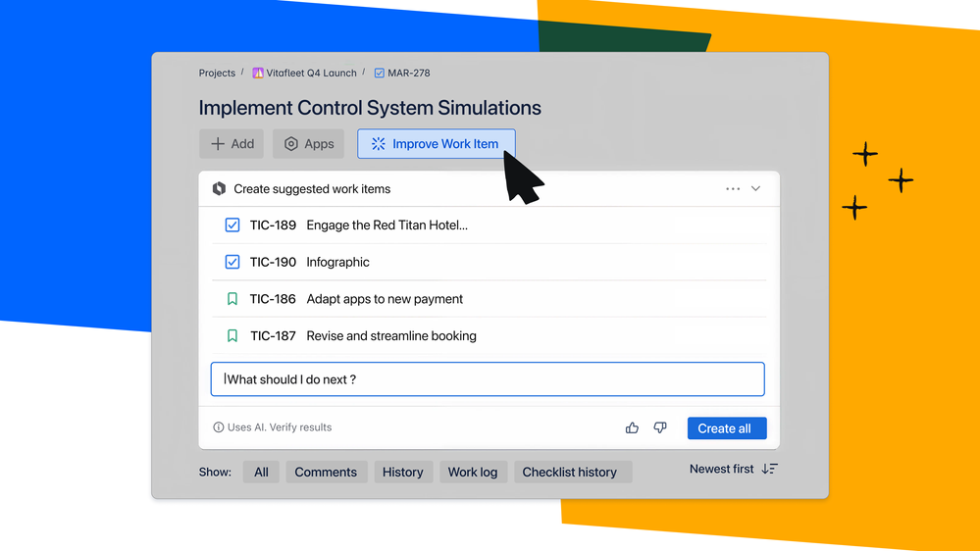The width and height of the screenshot is (980, 551).
Task: Switch to the Checklist history tab
Action: pos(573,473)
